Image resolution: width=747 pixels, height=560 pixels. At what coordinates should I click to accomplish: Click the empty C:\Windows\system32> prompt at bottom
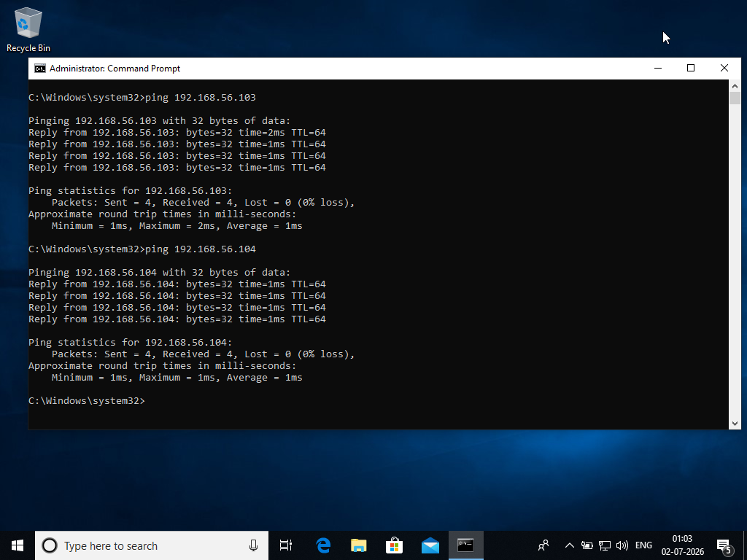coord(87,401)
